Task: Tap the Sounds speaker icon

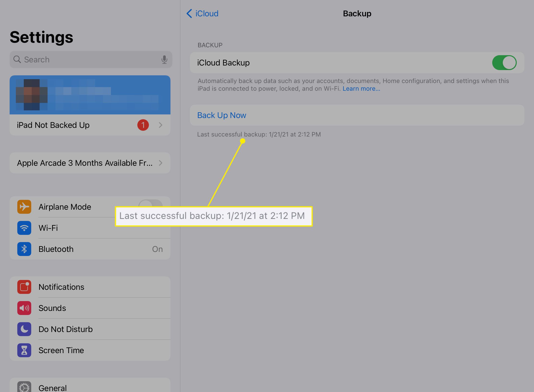Action: [24, 308]
